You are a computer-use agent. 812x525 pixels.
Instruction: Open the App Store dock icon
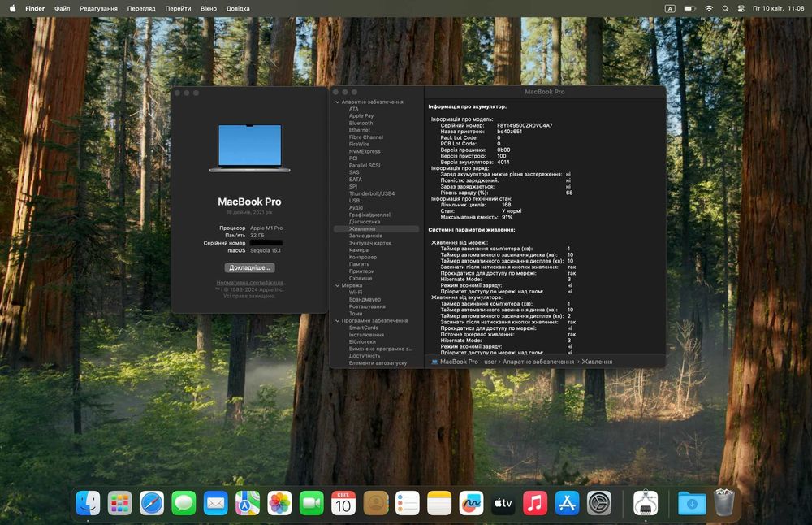567,504
